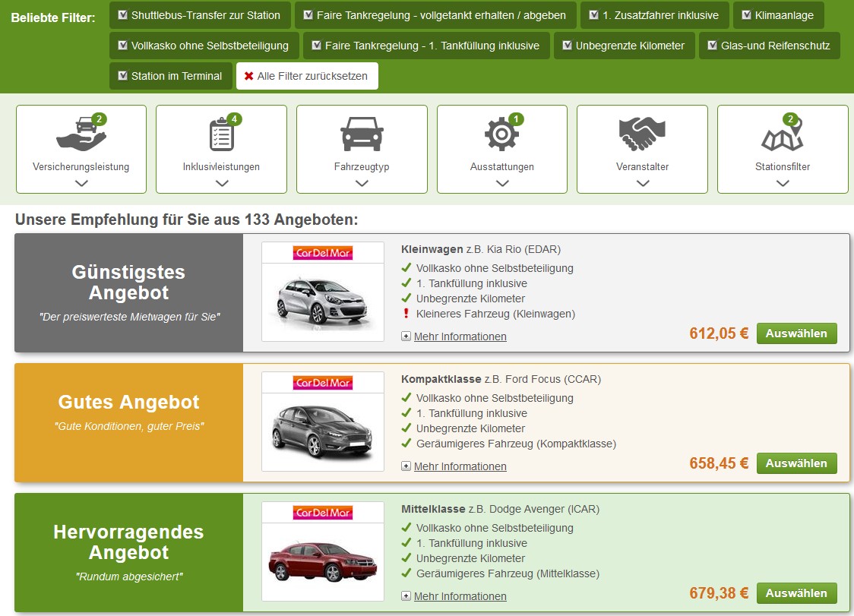Expand the Fahrzeugtyp dropdown chevron
This screenshot has width=854, height=616.
pyautogui.click(x=362, y=183)
